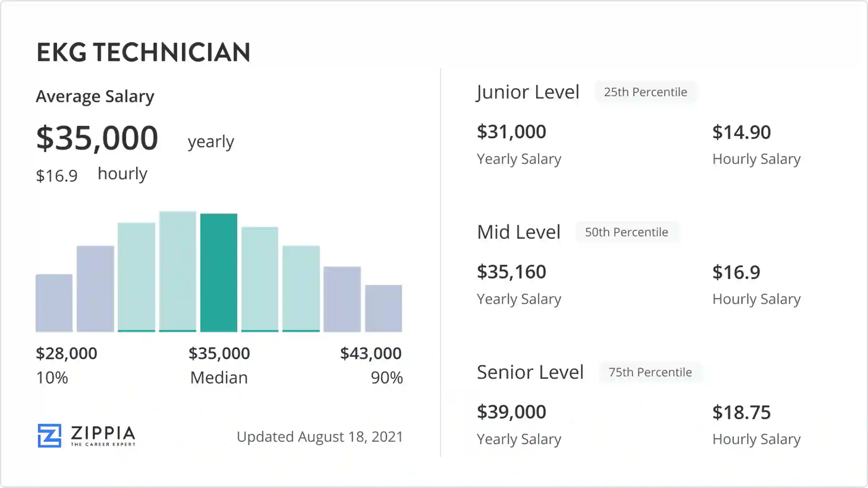Click the $35,000 yearly average salary
This screenshot has width=868, height=488.
click(x=97, y=138)
